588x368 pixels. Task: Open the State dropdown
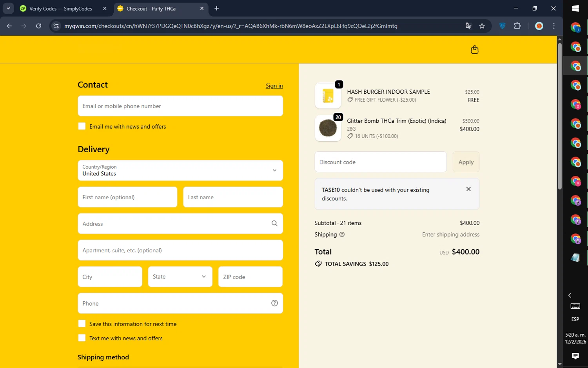[180, 277]
